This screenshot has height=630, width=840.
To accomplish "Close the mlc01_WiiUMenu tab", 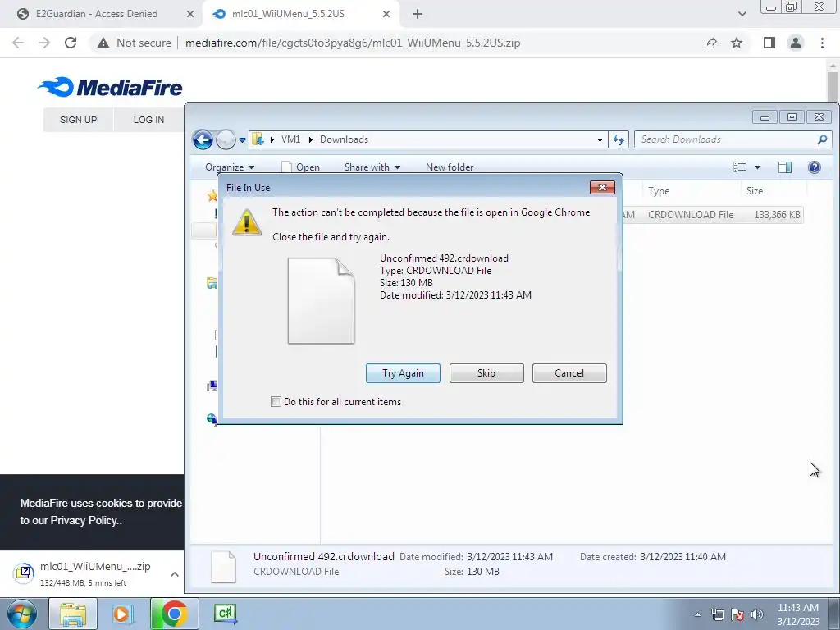I will (386, 14).
